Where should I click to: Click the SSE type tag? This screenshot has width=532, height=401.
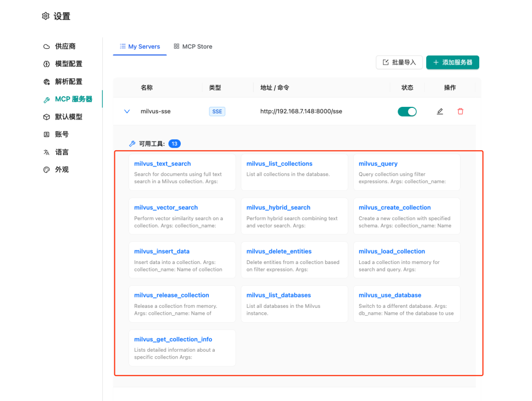(217, 112)
